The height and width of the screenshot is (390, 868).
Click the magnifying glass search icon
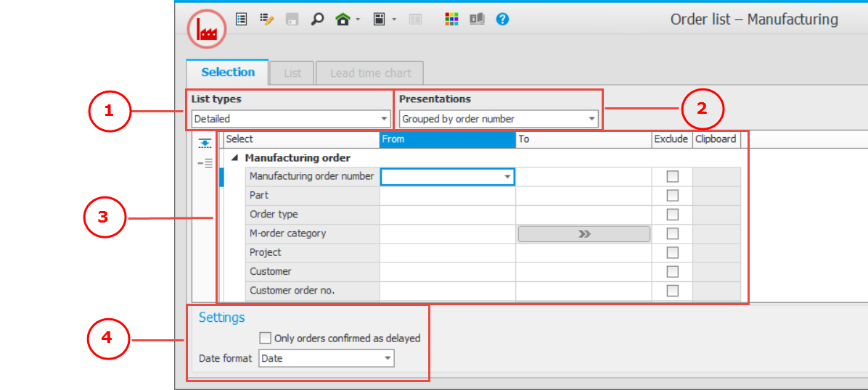(316, 20)
